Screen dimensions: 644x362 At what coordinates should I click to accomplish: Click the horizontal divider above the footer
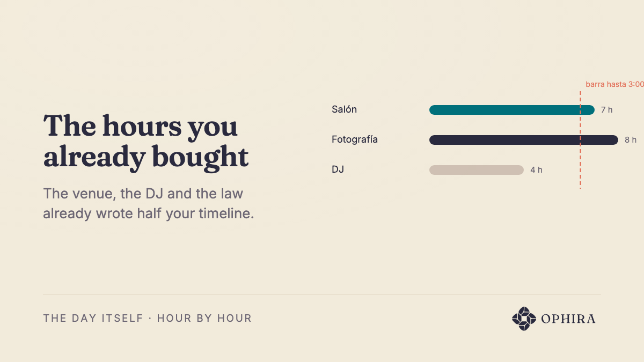click(322, 294)
